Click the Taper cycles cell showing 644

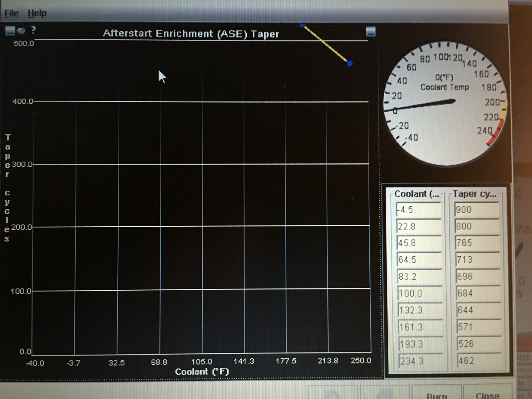tap(479, 310)
